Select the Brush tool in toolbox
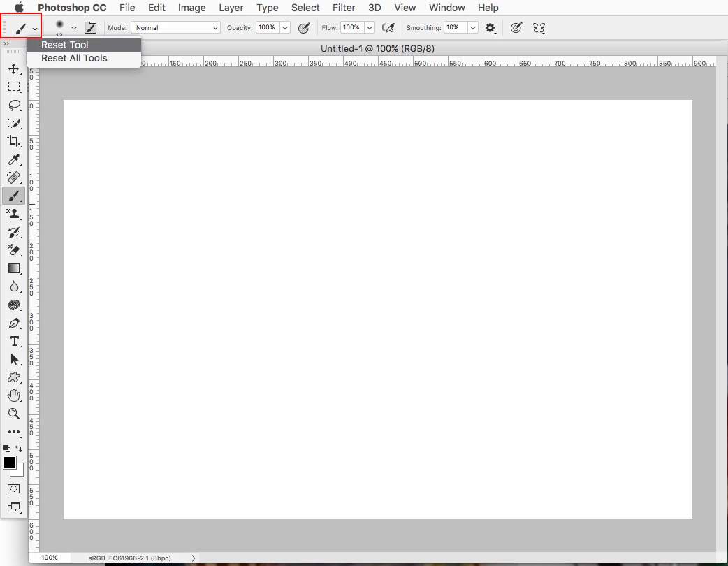The image size is (728, 566). pyautogui.click(x=14, y=196)
